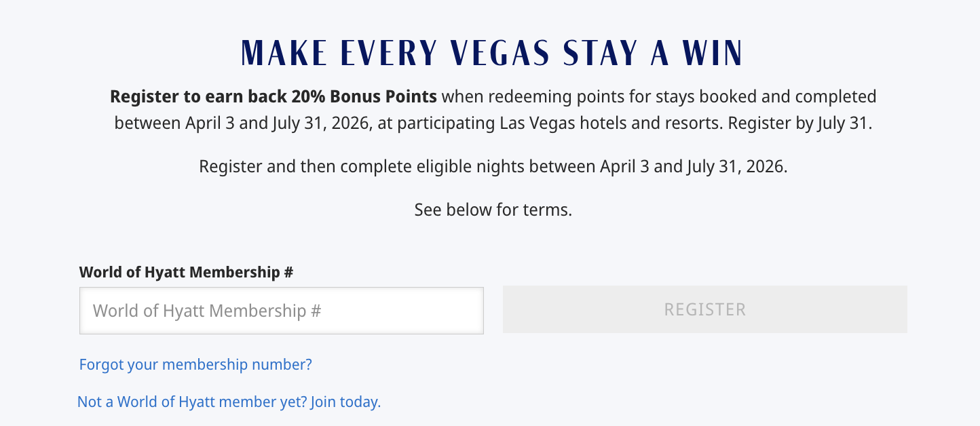Click the eligible nights instruction paragraph
Screen dimensions: 980x426
pos(493,166)
